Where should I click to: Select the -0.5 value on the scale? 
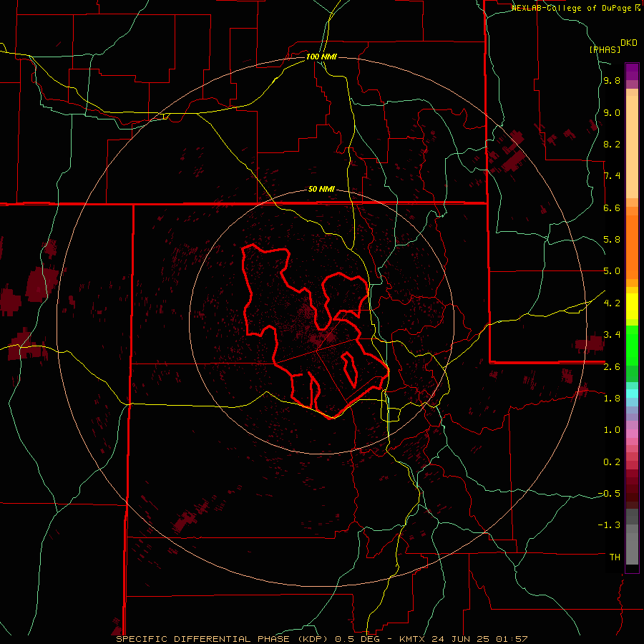pyautogui.click(x=609, y=493)
